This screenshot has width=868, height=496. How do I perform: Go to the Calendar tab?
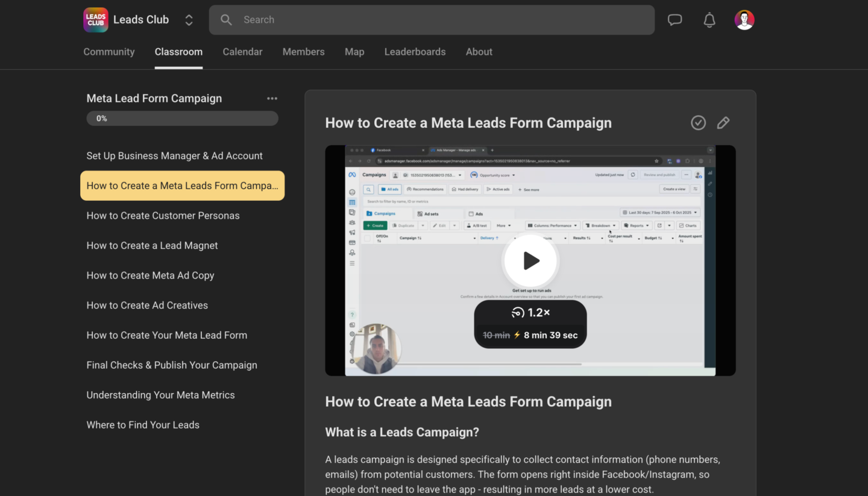[242, 52]
